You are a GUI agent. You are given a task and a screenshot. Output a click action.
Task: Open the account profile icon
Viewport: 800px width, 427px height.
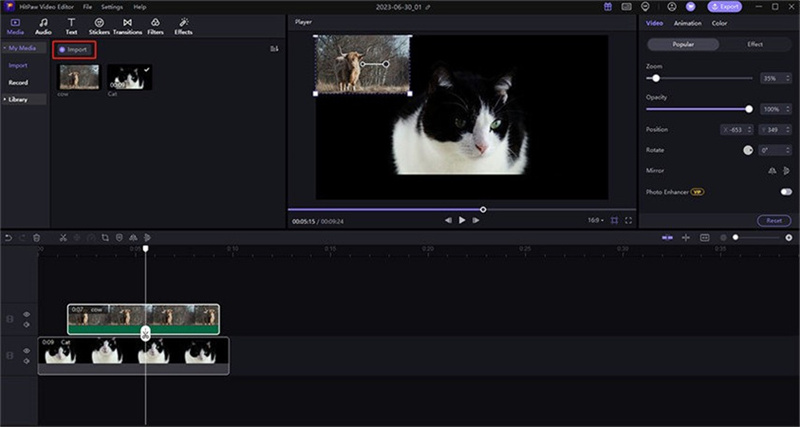pyautogui.click(x=672, y=7)
